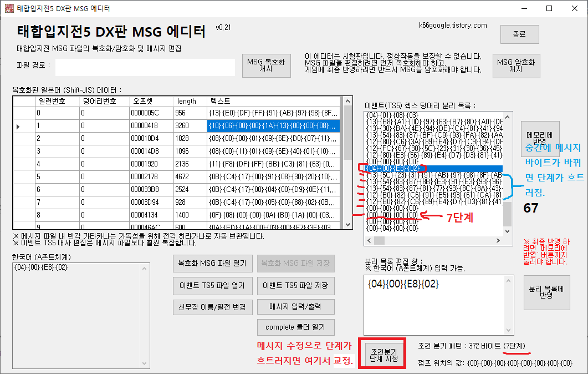Open 복호화 MSG 파일 열기

click(x=213, y=264)
